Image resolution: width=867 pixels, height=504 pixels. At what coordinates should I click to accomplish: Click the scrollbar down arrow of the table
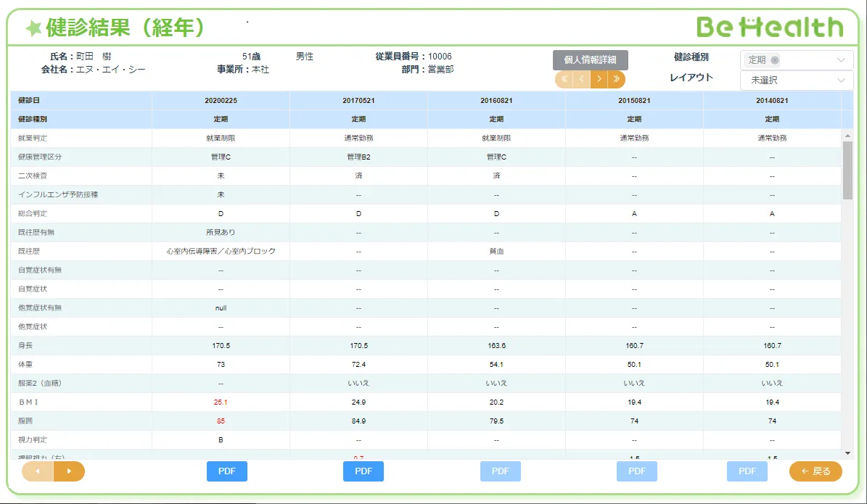pos(847,453)
